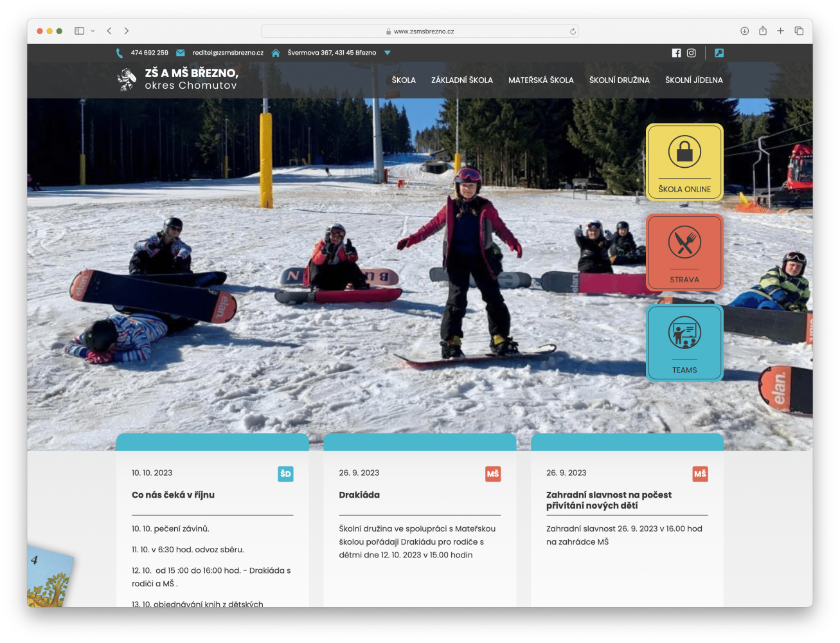Click the Safari address bar
The width and height of the screenshot is (840, 643).
pos(420,32)
